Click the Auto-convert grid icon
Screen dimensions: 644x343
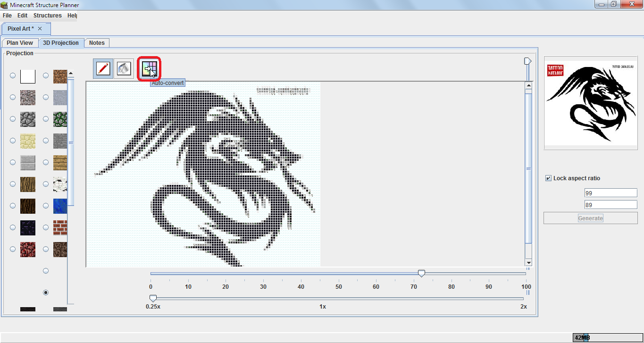[149, 69]
